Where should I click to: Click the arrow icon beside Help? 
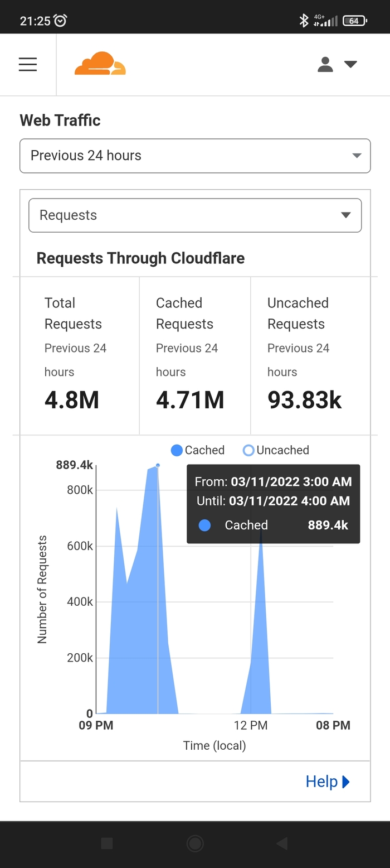[x=346, y=782]
